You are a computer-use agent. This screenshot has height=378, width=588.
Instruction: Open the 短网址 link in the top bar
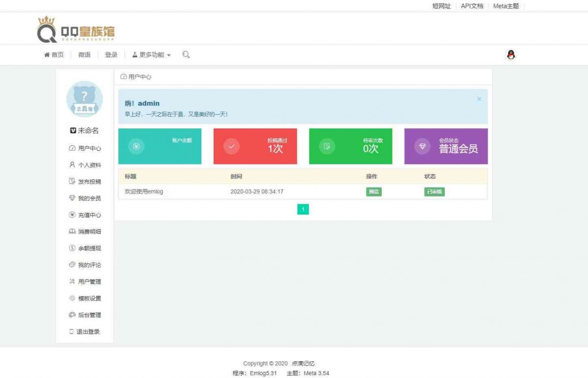[x=442, y=6]
